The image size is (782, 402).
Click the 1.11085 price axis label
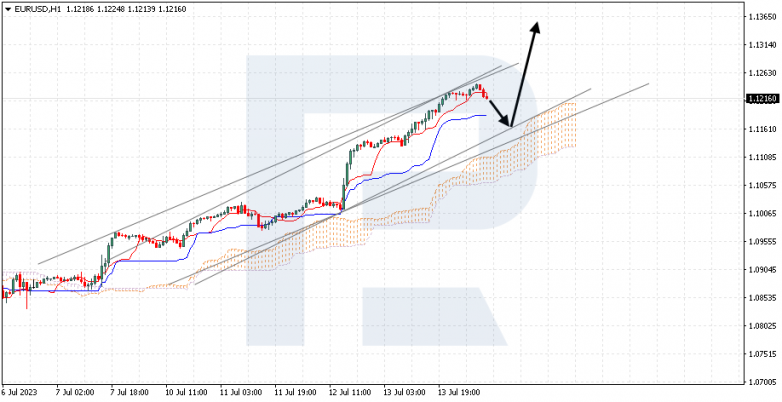[763, 157]
